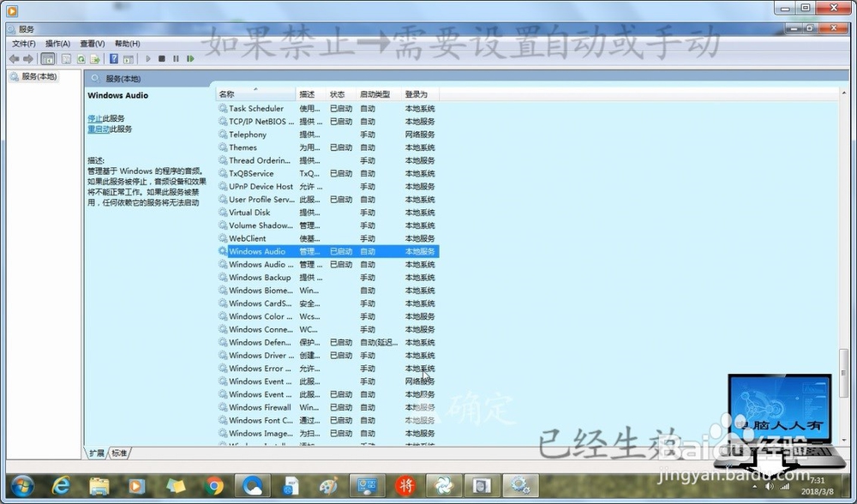Switch to the 标准 tab
This screenshot has width=857, height=504.
pyautogui.click(x=119, y=453)
